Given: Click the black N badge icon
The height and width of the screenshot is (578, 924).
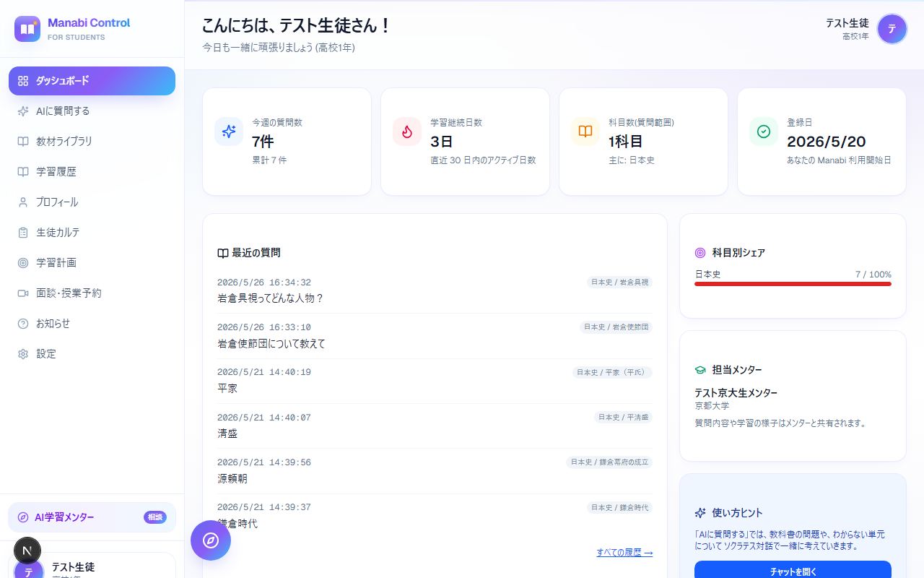Looking at the screenshot, I should [x=27, y=551].
